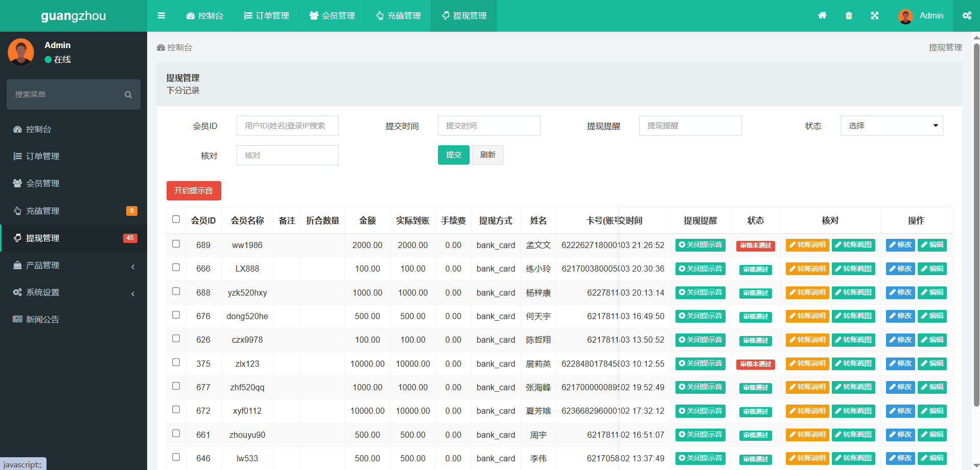Click the 45 badge on 提现管理
This screenshot has height=470, width=980.
(x=130, y=238)
